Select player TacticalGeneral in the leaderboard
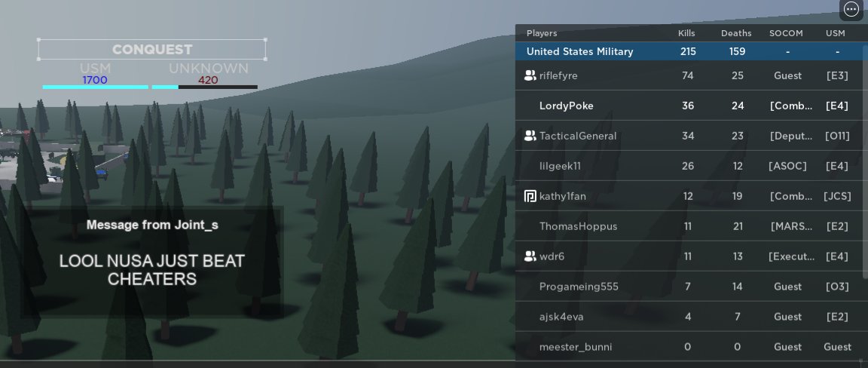The width and height of the screenshot is (868, 368). coord(689,136)
